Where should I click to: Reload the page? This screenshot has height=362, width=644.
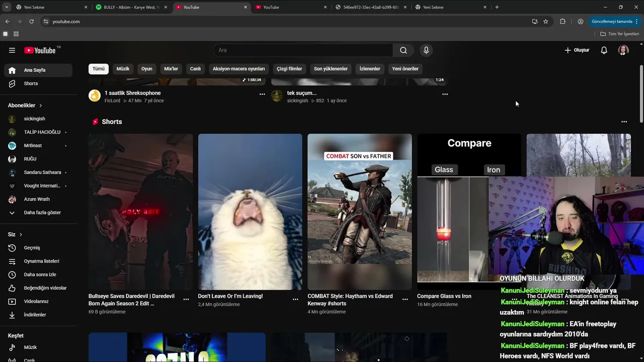click(31, 22)
